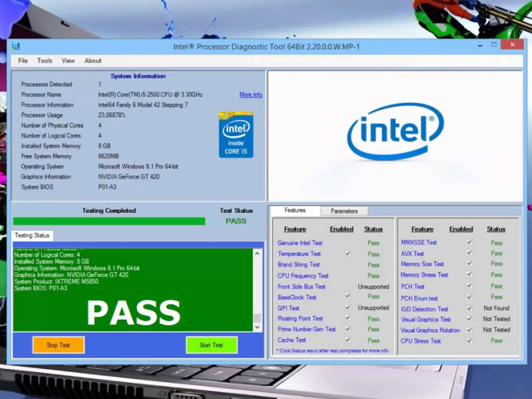Open the Memory Stress Test link
The width and height of the screenshot is (532, 399).
pyautogui.click(x=424, y=275)
